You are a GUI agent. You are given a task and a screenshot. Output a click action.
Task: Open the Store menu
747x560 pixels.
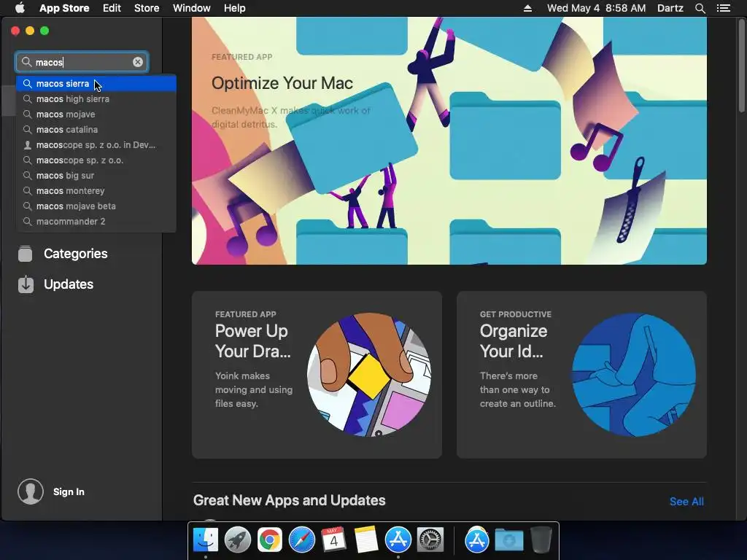[x=147, y=8]
